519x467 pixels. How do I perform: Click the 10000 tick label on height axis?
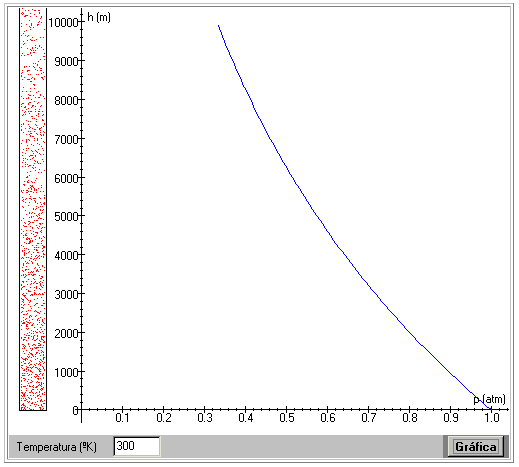tap(63, 23)
